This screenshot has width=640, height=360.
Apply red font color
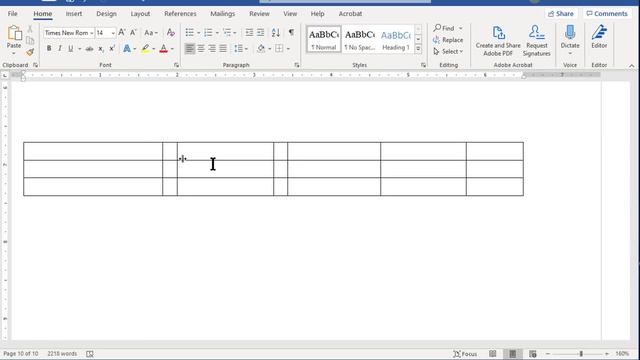(164, 49)
